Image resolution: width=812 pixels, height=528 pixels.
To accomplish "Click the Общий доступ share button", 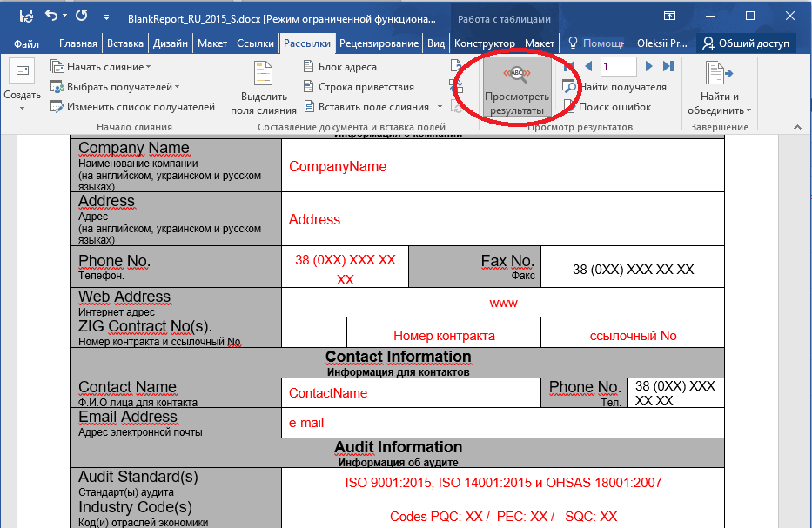I will [746, 43].
